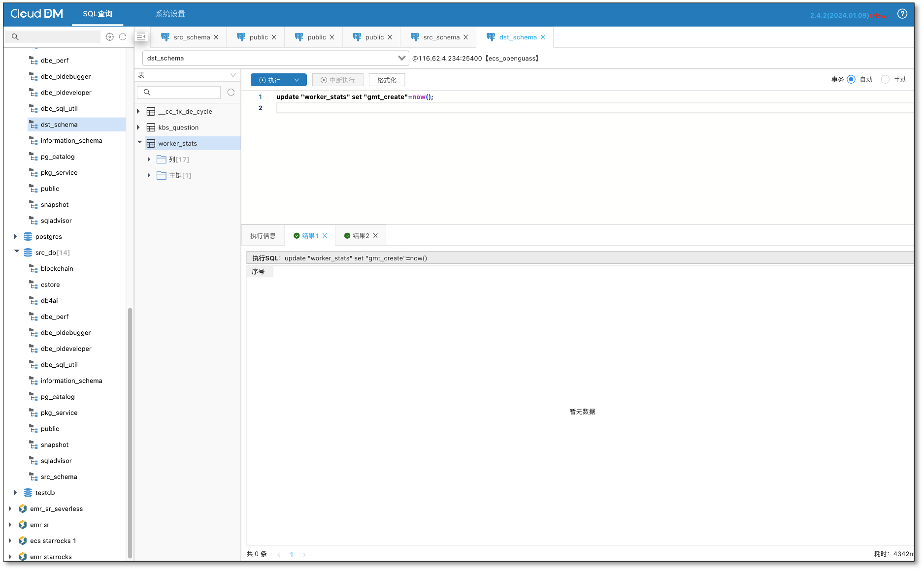Expand the 列[17] columns folder
This screenshot has width=924, height=571.
(149, 159)
